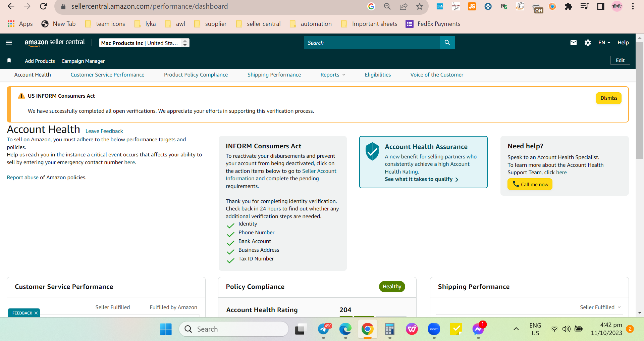Click the search magnifier button

point(447,43)
